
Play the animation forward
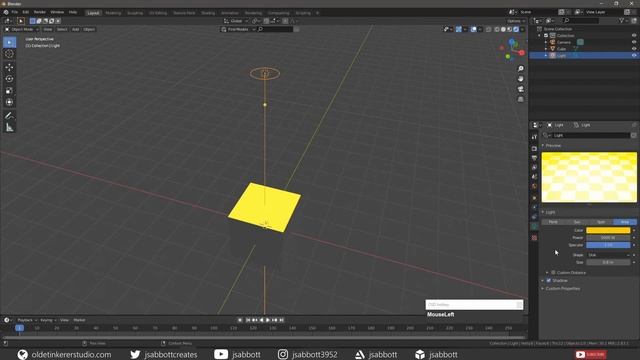pyautogui.click(x=268, y=320)
